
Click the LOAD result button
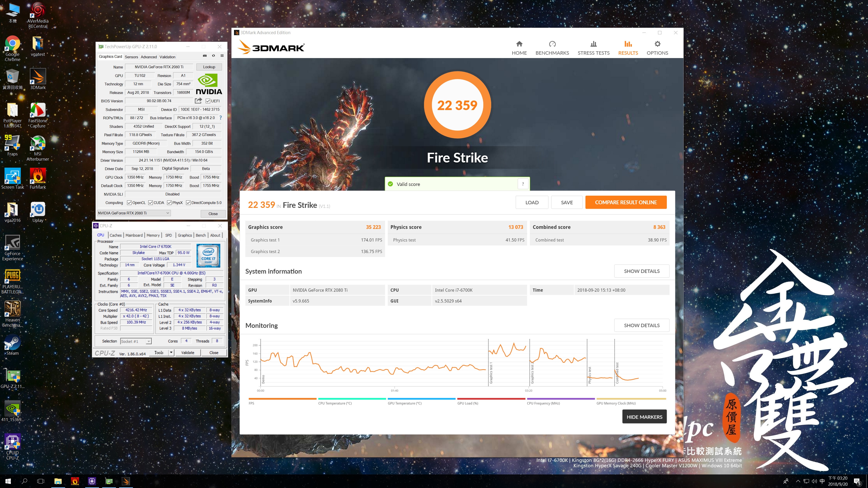click(532, 202)
